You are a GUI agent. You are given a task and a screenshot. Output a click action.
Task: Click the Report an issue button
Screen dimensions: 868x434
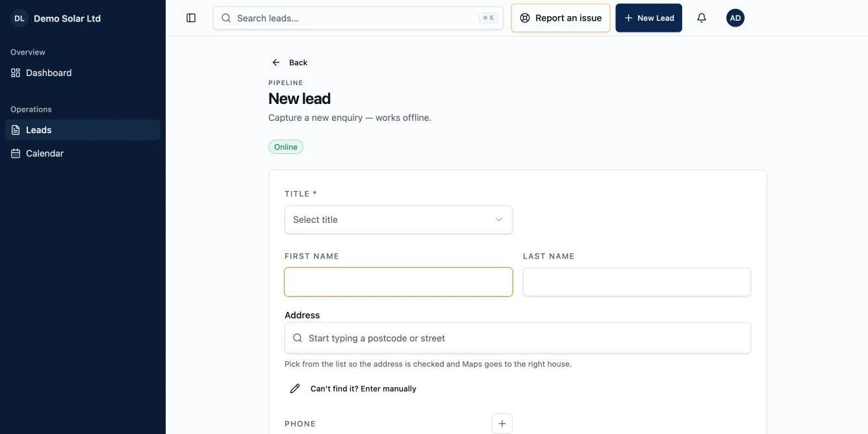(561, 18)
